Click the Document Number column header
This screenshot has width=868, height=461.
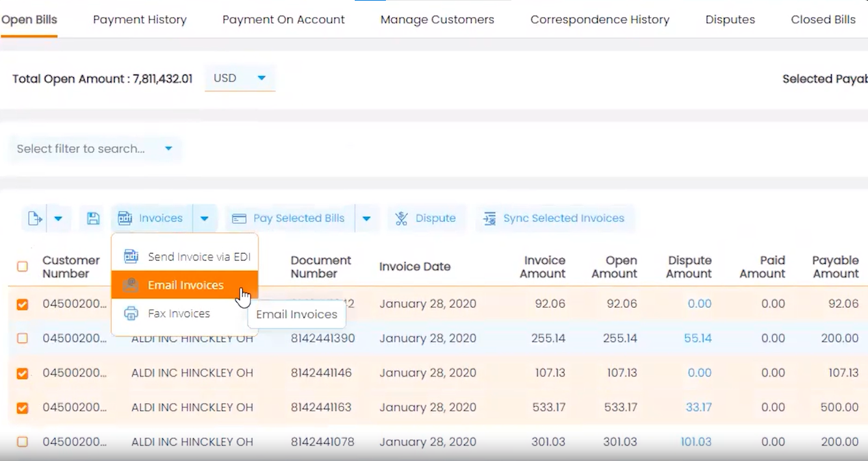321,267
